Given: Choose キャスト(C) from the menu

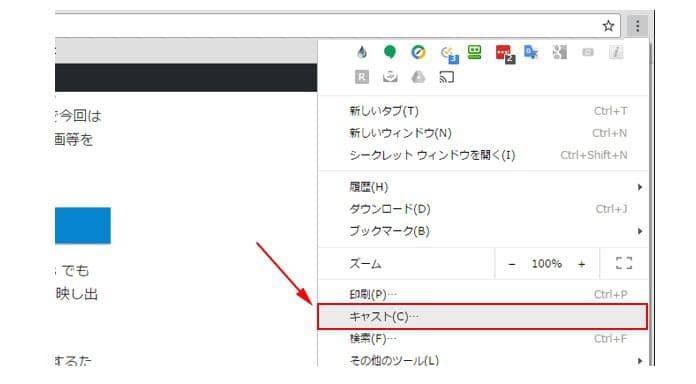Looking at the screenshot, I should pos(483,317).
